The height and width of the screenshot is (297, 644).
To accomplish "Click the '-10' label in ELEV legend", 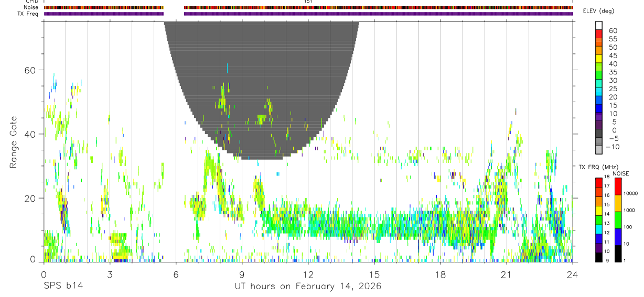I will [613, 147].
